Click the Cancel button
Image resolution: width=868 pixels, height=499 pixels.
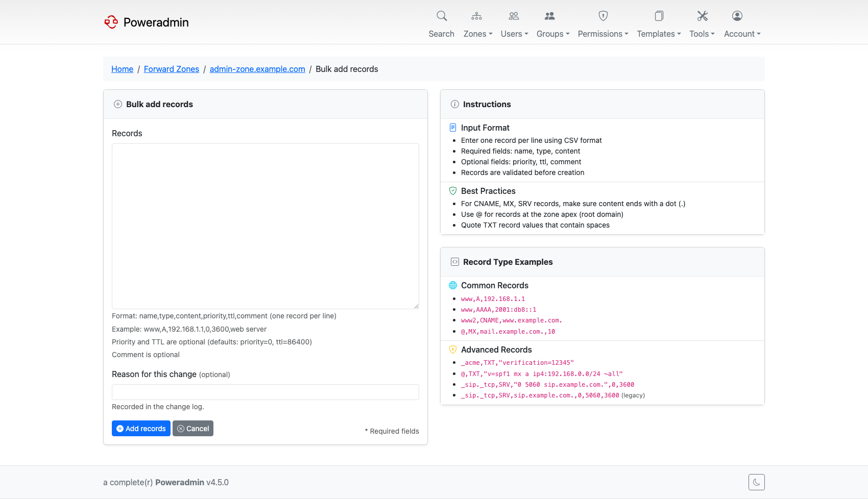coord(193,429)
